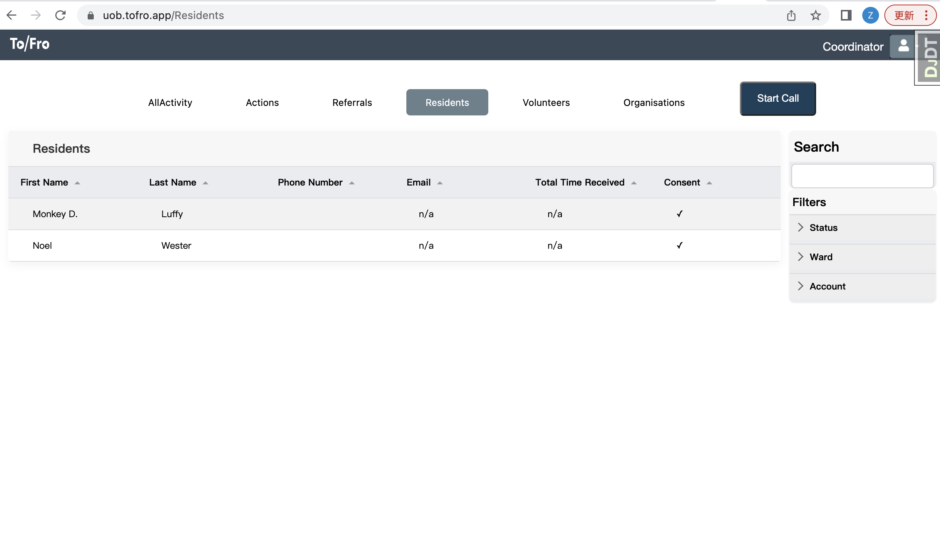This screenshot has height=560, width=940.
Task: Open the Coordinator profile icon
Action: [x=902, y=46]
